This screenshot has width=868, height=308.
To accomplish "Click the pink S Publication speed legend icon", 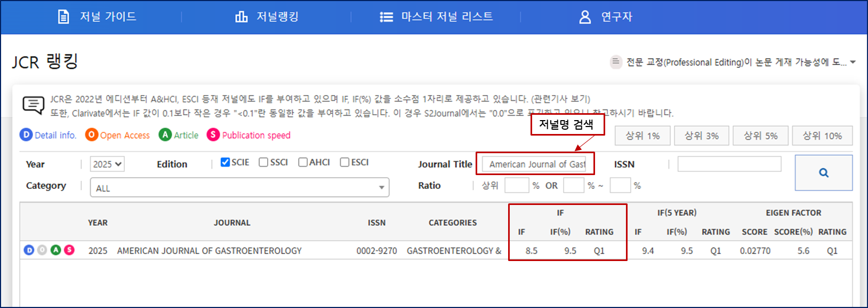I will coord(213,135).
